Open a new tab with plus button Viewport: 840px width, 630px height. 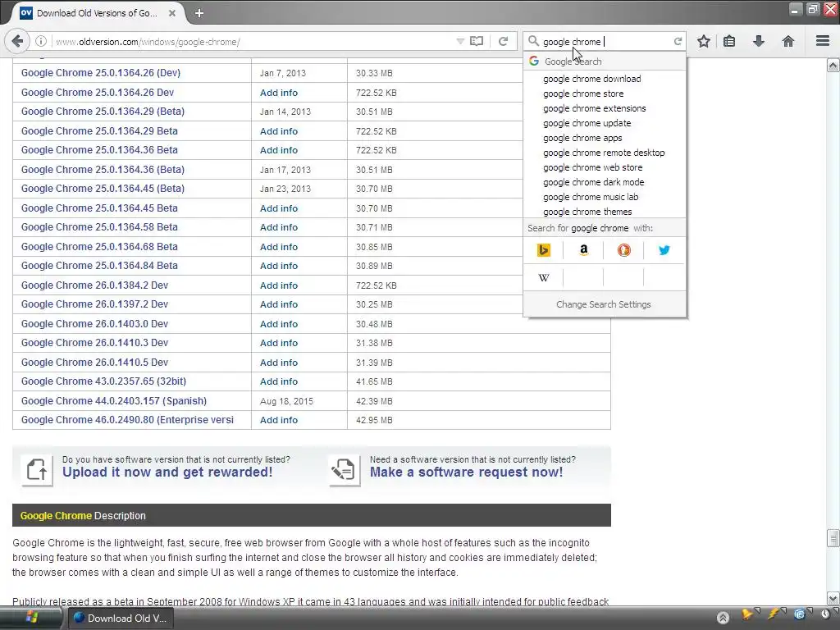(x=199, y=13)
